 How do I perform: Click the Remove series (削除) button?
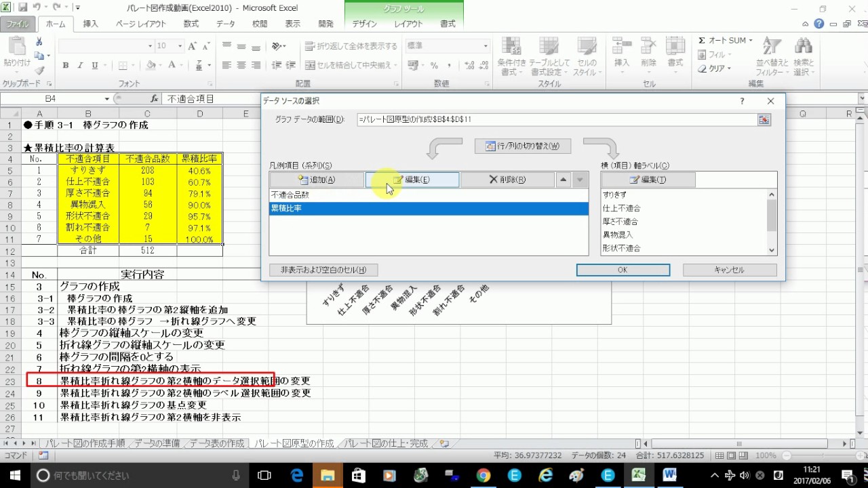507,180
